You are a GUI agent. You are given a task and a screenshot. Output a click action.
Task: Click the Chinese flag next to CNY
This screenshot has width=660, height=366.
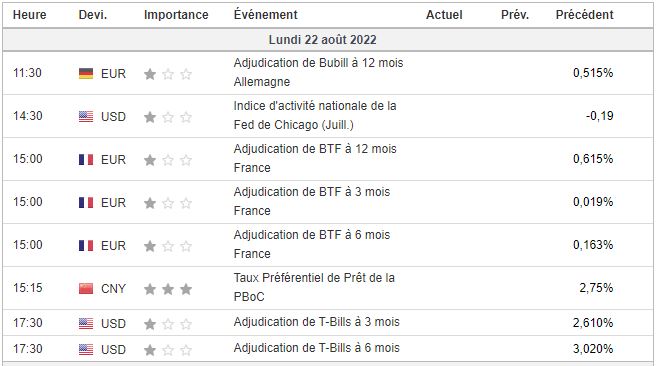click(x=86, y=289)
